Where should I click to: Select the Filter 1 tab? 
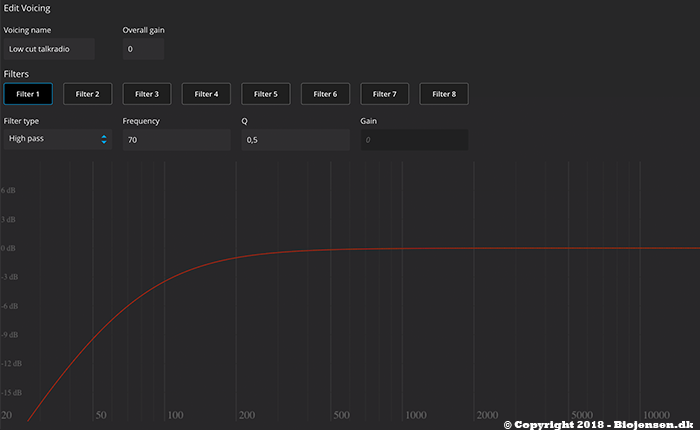tap(28, 94)
